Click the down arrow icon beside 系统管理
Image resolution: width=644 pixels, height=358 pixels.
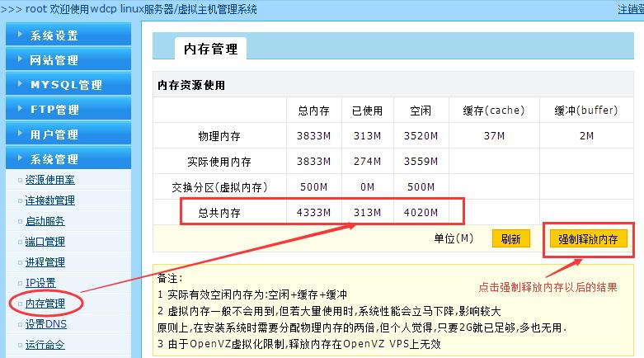[21, 158]
